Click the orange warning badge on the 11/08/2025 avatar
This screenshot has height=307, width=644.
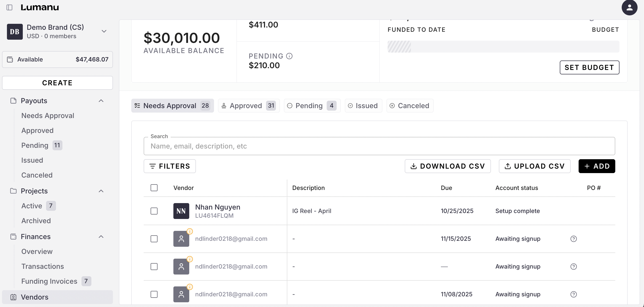point(190,287)
